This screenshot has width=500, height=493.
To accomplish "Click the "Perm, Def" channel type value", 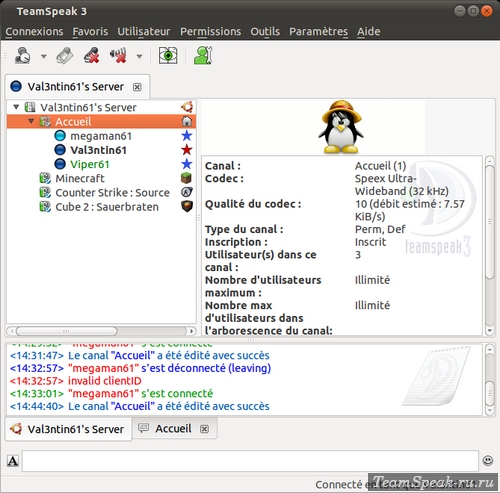I will pos(380,229).
